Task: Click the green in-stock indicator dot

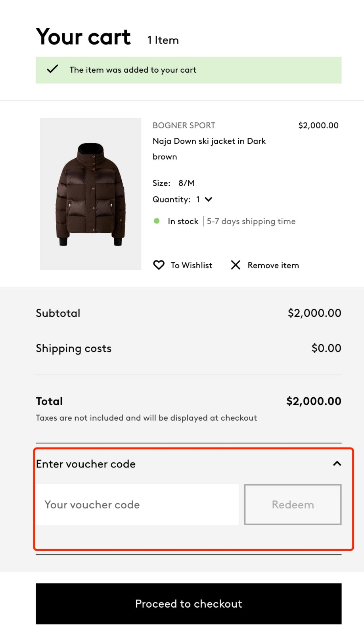Action: 157,220
